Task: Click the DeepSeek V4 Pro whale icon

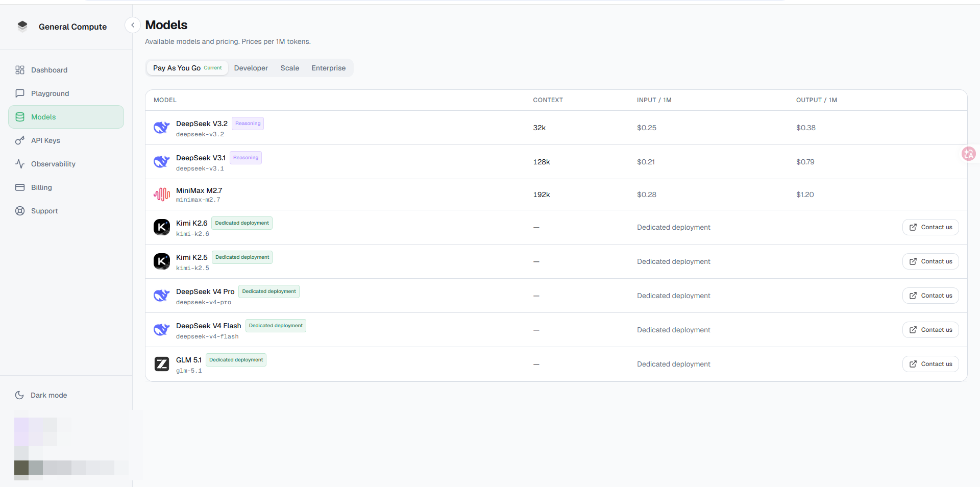Action: [x=162, y=296]
